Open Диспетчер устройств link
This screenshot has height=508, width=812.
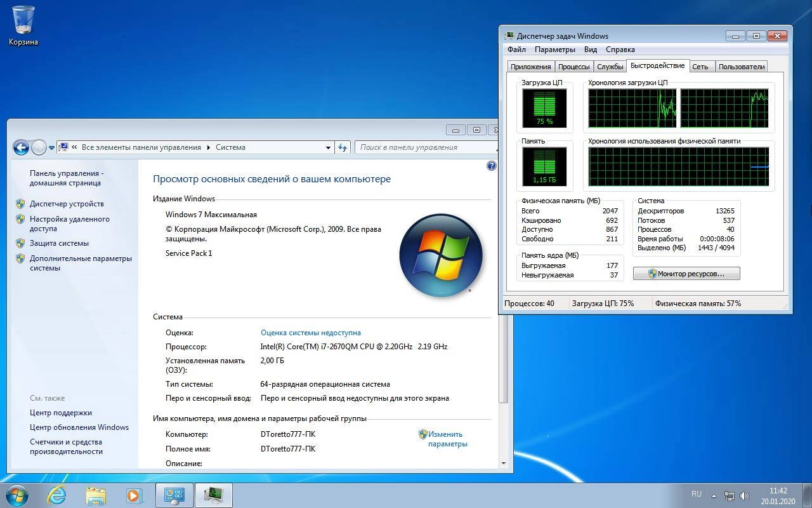click(x=67, y=204)
